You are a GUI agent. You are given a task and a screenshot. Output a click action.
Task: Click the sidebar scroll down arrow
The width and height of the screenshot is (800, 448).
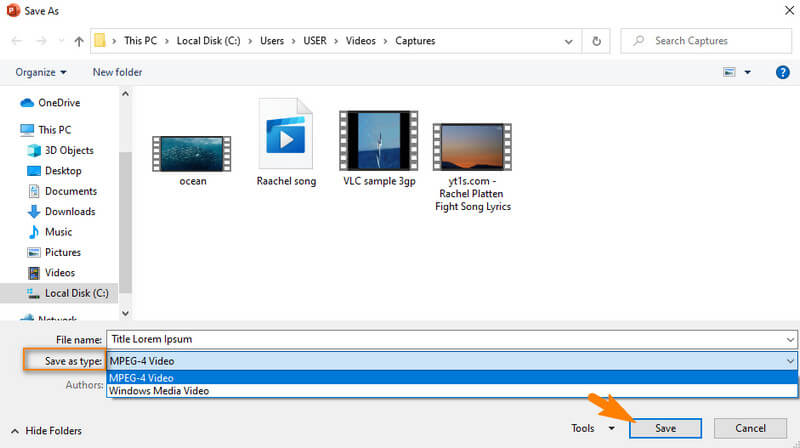pyautogui.click(x=126, y=313)
